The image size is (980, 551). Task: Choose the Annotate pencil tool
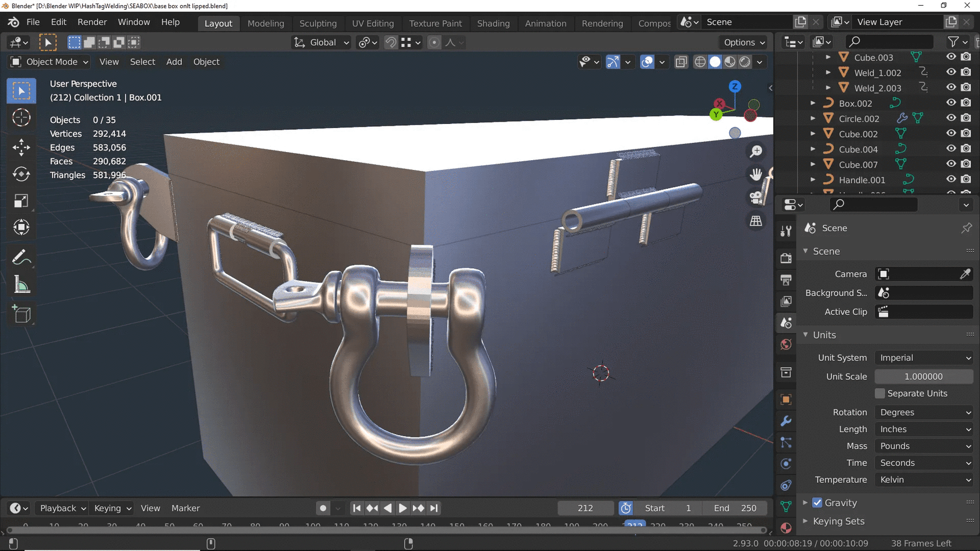[21, 257]
